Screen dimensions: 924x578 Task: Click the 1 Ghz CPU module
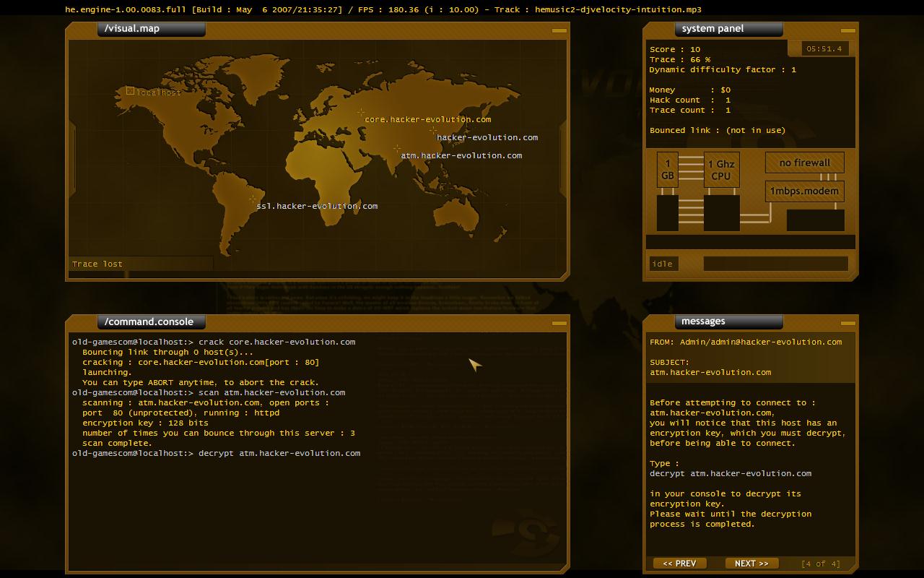click(721, 170)
